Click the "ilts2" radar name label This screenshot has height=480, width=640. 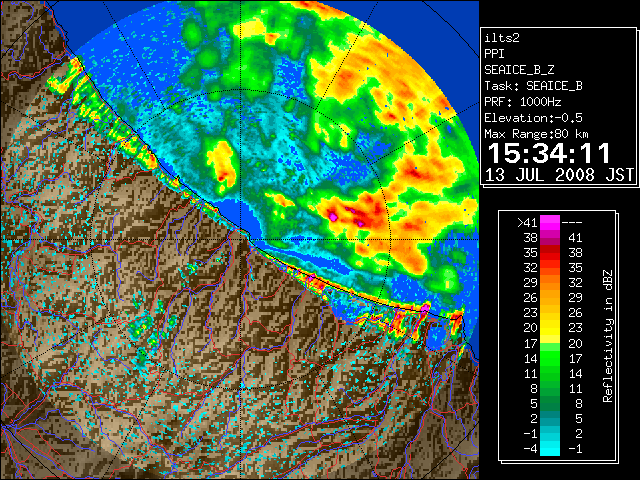[502, 38]
